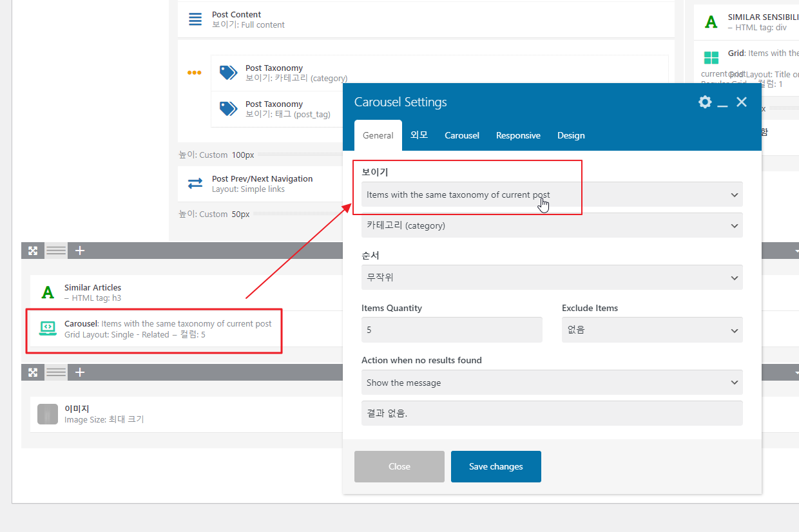Select the 이미지 element text
This screenshot has height=532, width=799.
(104, 414)
